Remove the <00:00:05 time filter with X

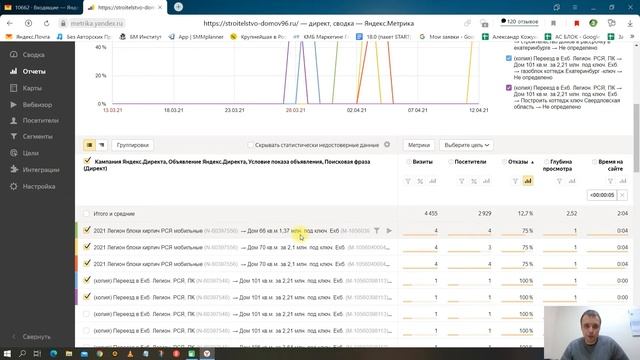[x=622, y=195]
